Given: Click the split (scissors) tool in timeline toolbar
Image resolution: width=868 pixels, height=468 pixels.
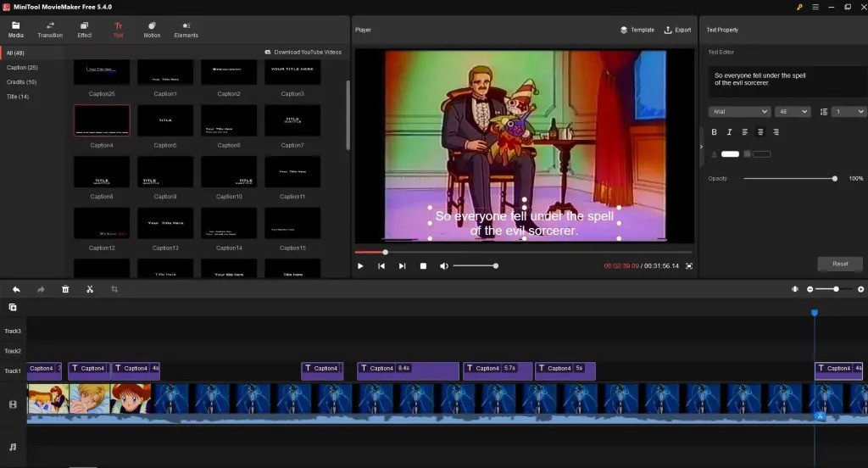Looking at the screenshot, I should [x=89, y=289].
